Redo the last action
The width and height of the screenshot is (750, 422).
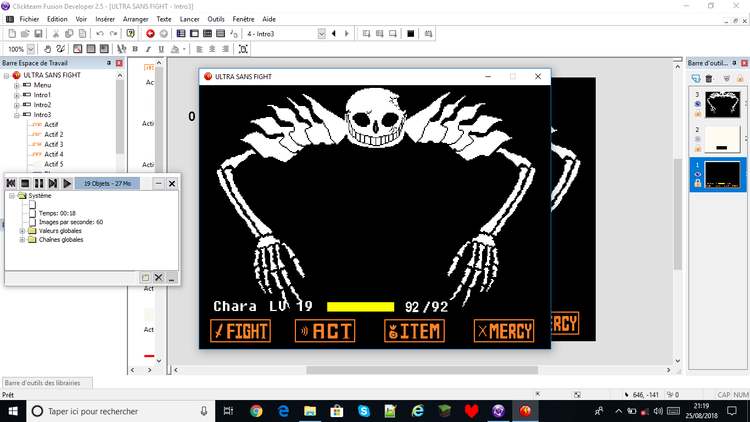(113, 33)
